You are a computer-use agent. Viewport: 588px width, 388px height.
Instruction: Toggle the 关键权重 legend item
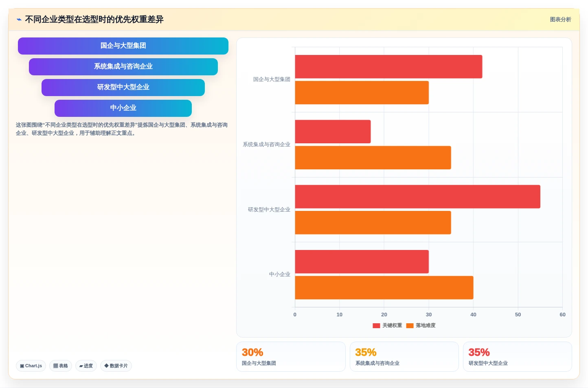387,325
